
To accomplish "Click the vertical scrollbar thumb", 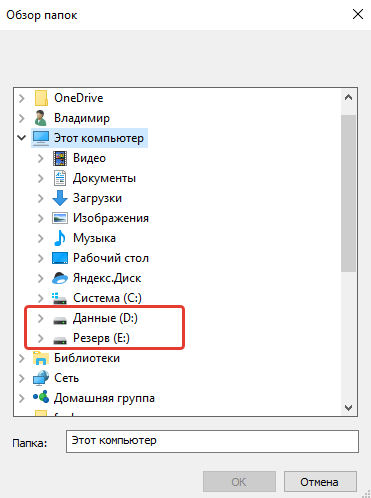I will (x=349, y=193).
